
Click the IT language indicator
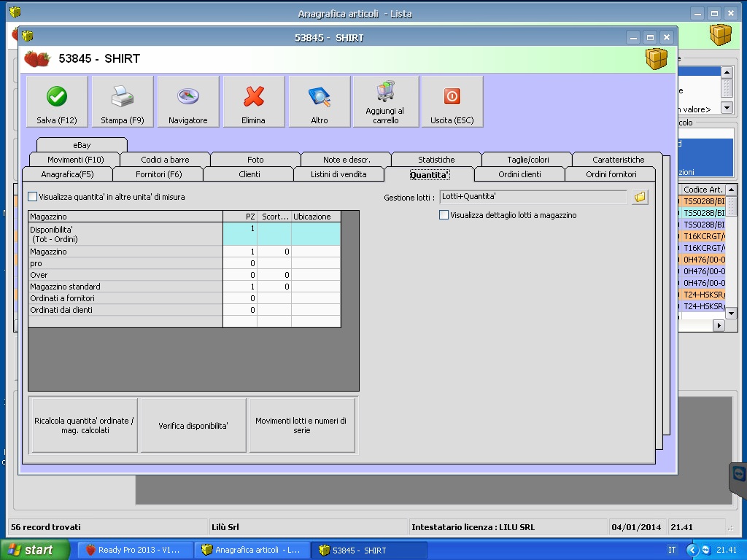672,550
